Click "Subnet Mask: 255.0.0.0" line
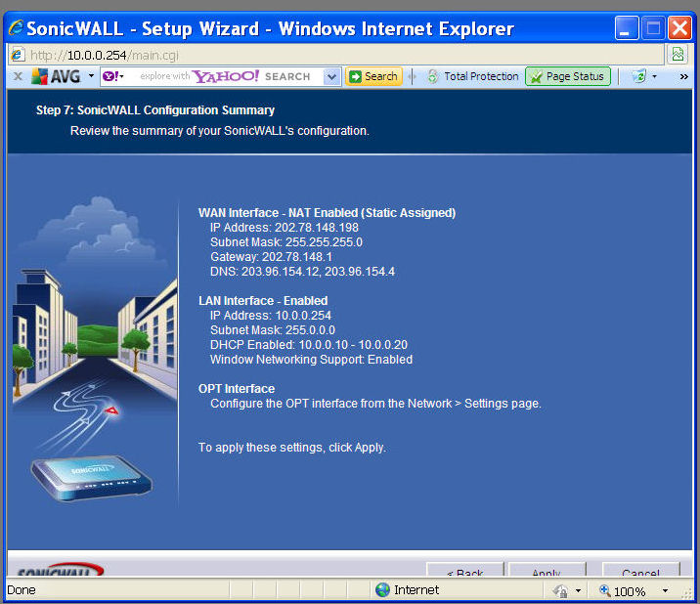700x604 pixels. (x=273, y=330)
